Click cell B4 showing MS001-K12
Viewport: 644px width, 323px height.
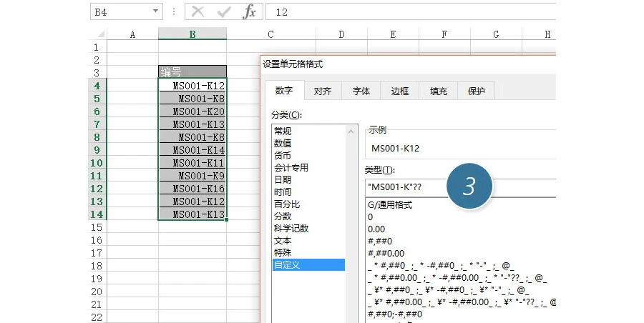[x=192, y=85]
